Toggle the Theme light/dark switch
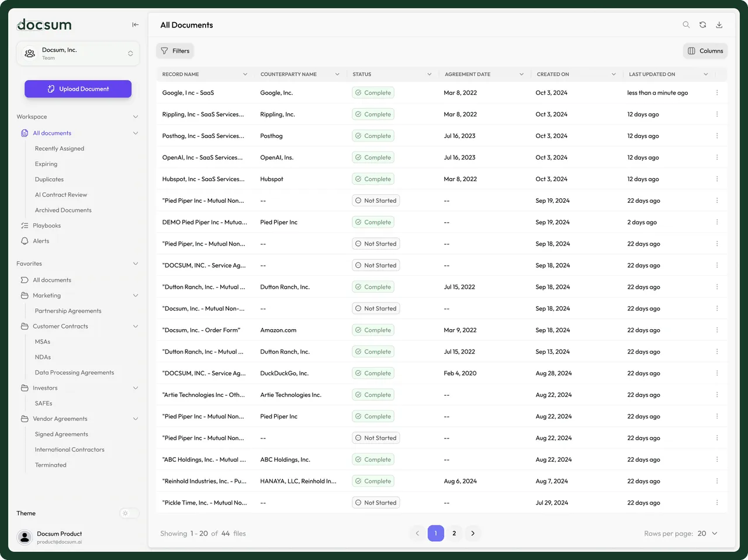Screen dimensions: 748x560 coord(129,513)
